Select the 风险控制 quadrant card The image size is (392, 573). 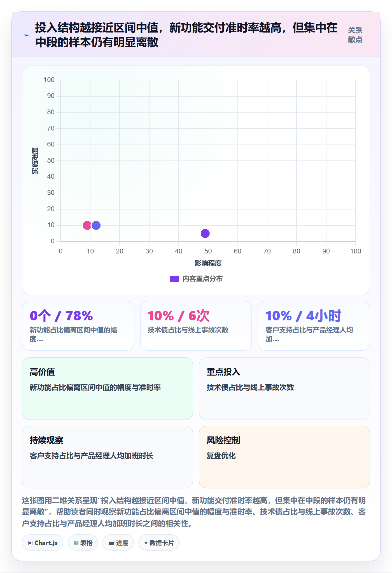(x=284, y=457)
